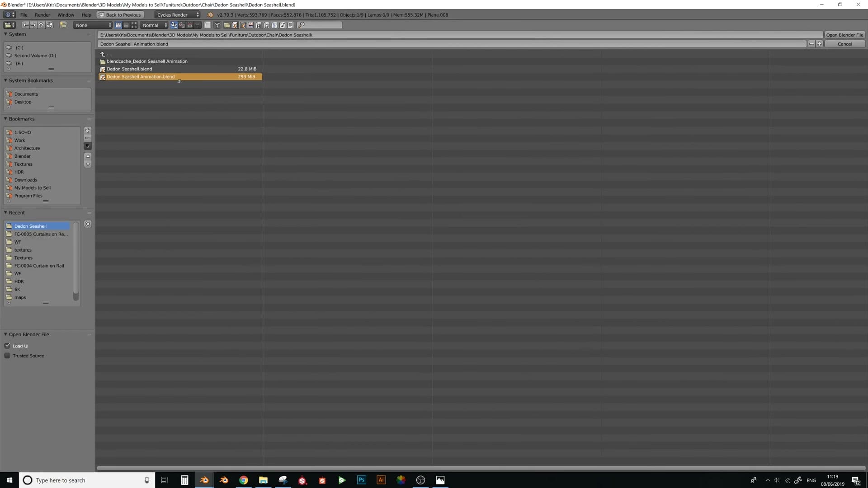868x488 pixels.
Task: Collapse the Recent panel
Action: [x=5, y=212]
